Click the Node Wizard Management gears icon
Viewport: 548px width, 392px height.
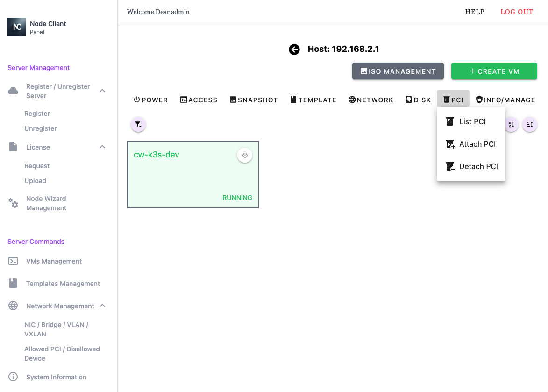pyautogui.click(x=14, y=203)
